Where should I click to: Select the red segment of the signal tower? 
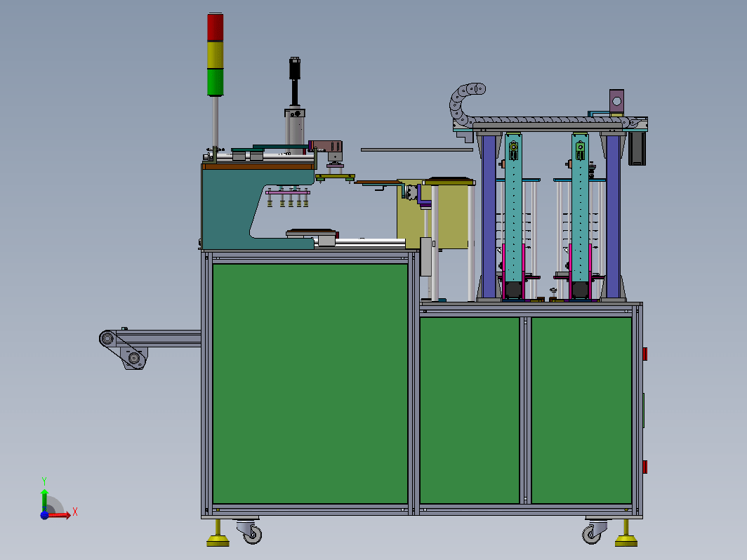coord(216,27)
